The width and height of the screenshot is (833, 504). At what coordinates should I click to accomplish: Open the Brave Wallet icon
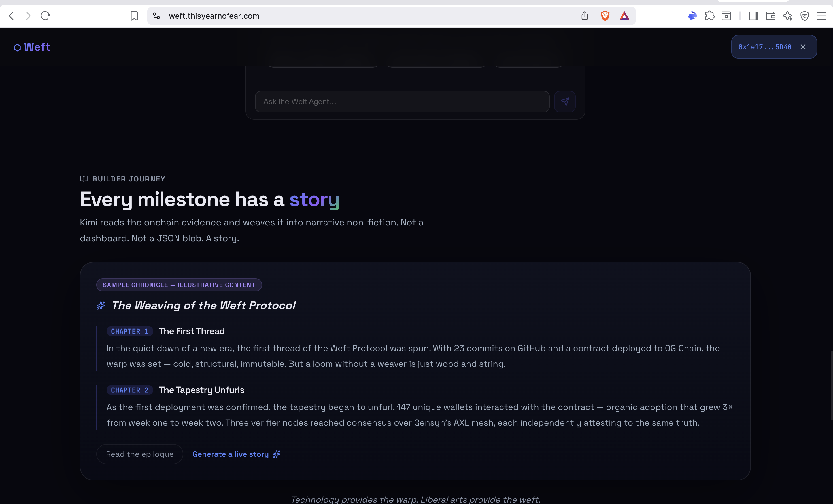pyautogui.click(x=770, y=16)
